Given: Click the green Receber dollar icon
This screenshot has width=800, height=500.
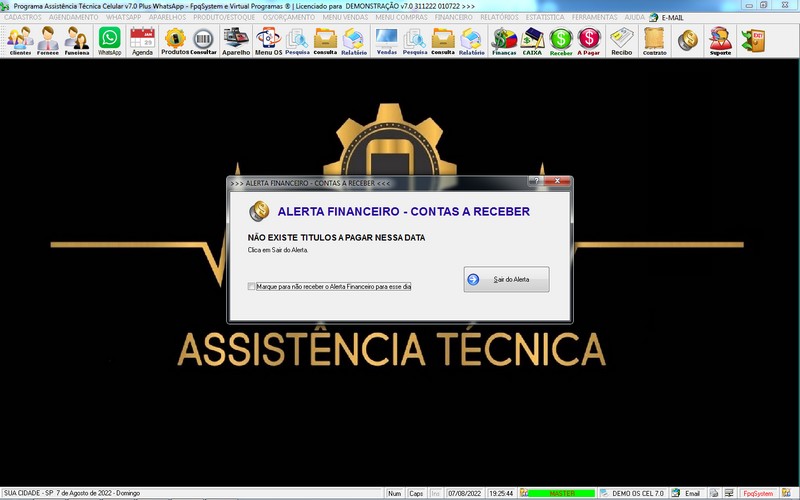Looking at the screenshot, I should tap(561, 41).
